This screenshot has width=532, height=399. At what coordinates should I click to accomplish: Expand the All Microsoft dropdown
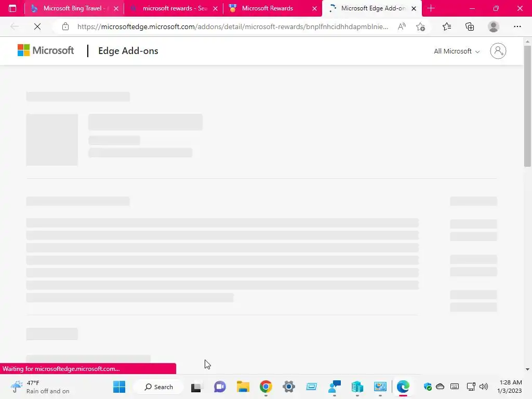tap(457, 51)
